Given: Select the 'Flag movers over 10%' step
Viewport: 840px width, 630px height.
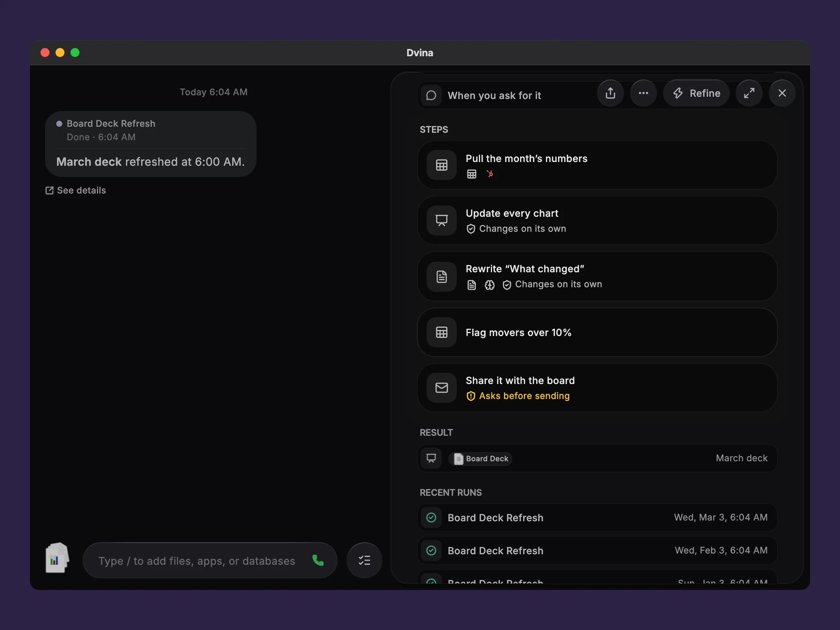Looking at the screenshot, I should [x=597, y=332].
